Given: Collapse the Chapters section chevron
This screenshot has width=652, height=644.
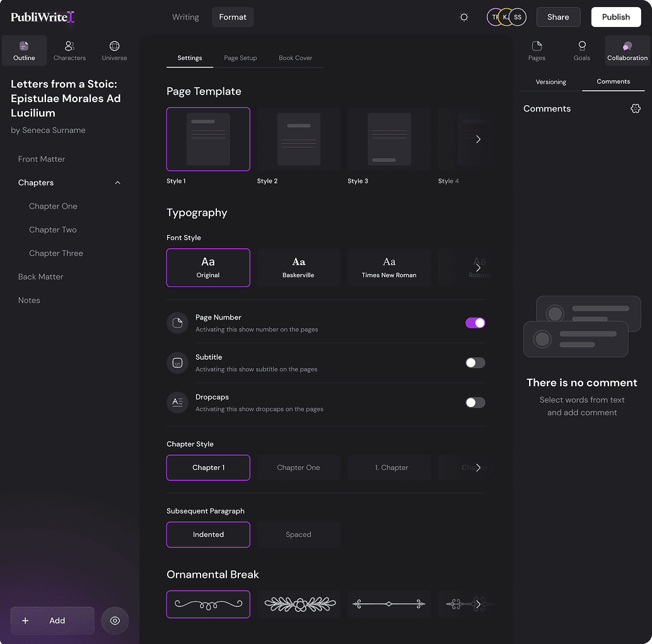Looking at the screenshot, I should pyautogui.click(x=117, y=183).
